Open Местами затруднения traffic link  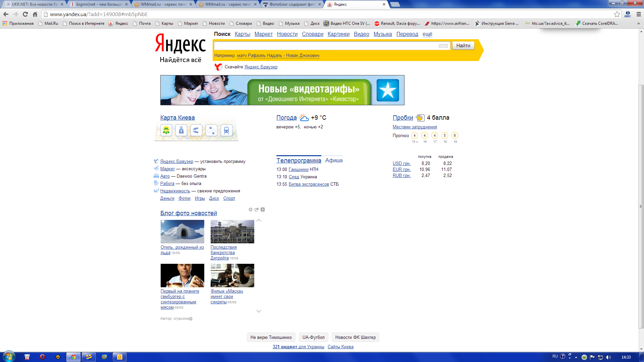415,127
